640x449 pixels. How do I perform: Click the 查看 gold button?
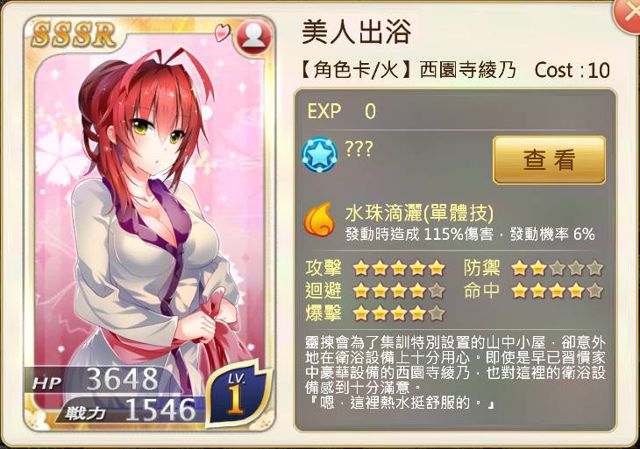pos(549,160)
